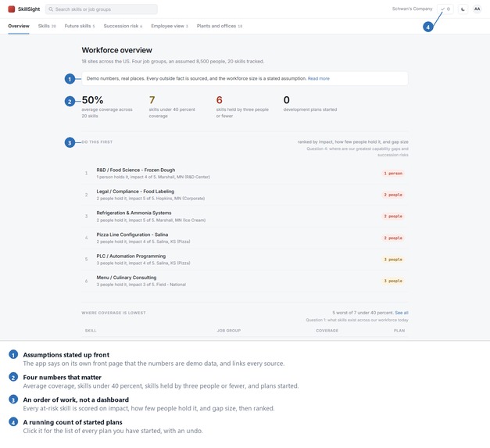
Task: Click the 7 skills under 40 percent stat
Action: point(172,106)
